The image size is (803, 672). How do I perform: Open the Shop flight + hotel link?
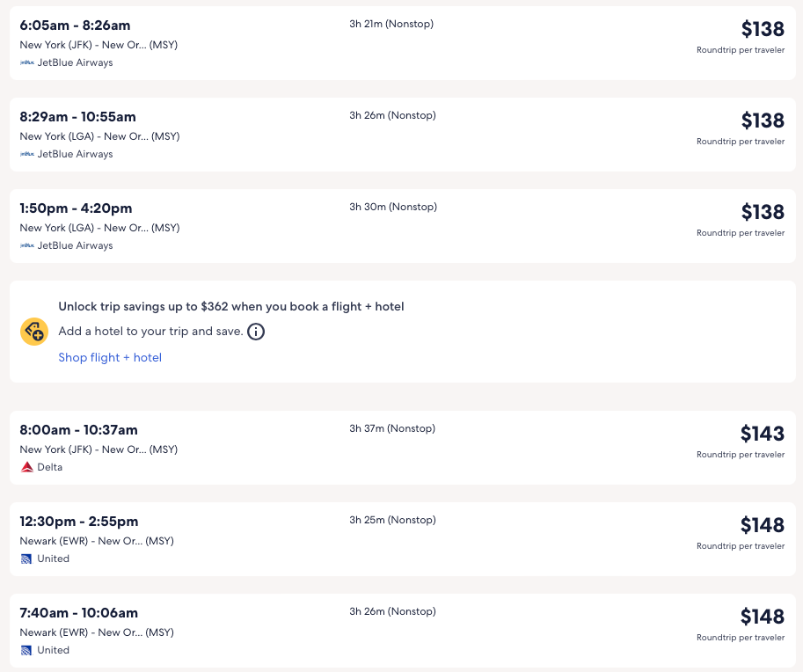click(110, 357)
